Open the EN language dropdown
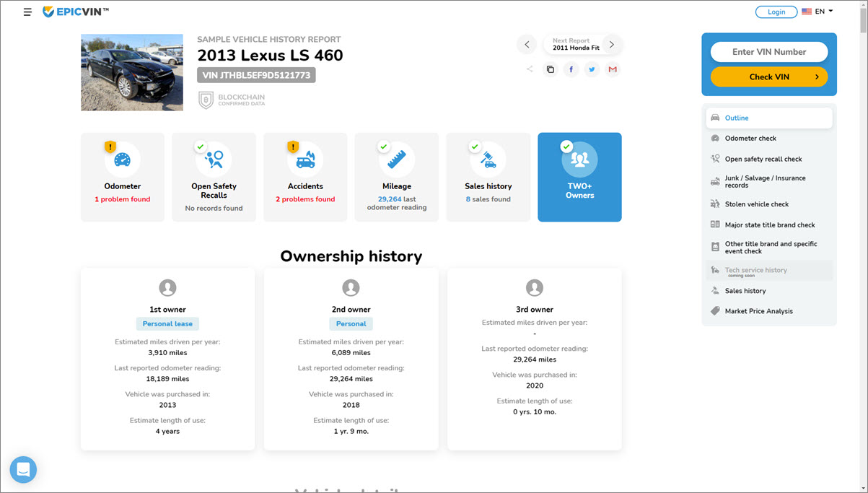 click(x=817, y=12)
